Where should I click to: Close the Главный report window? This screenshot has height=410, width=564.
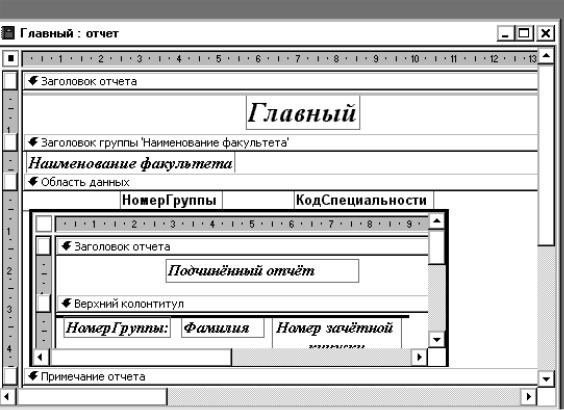(546, 33)
